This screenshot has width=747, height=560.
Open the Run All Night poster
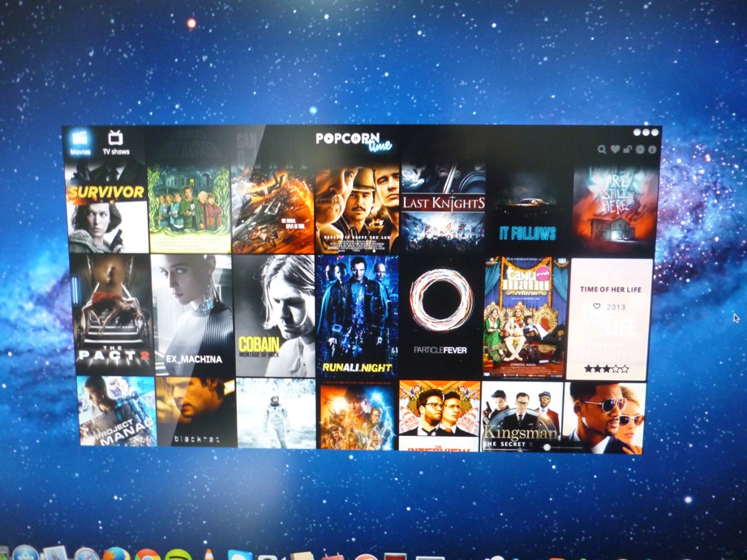point(358,317)
